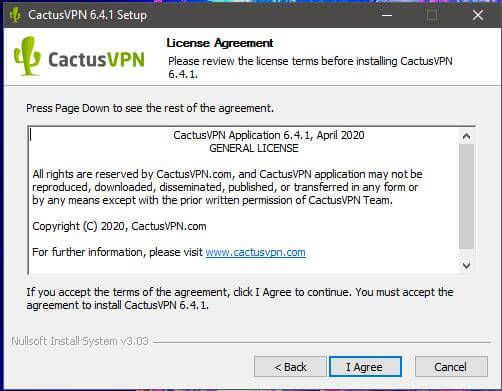This screenshot has height=391, width=502.
Task: Click the license text scrollbar thumb
Action: pos(466,197)
